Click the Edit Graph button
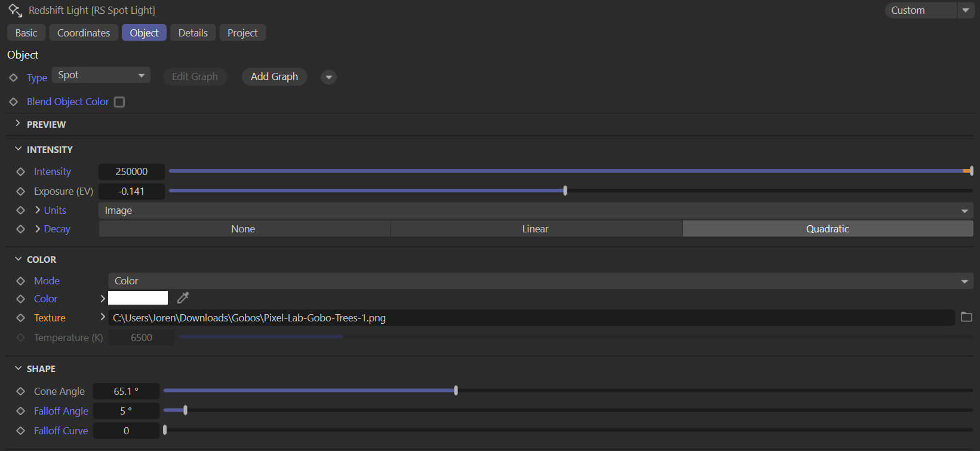The width and height of the screenshot is (980, 451). coord(195,76)
